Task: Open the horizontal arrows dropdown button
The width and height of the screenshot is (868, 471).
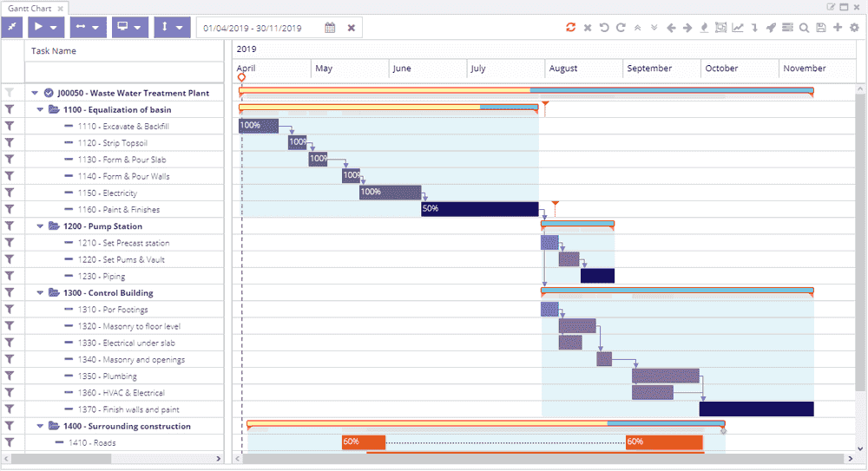Action: [x=88, y=27]
